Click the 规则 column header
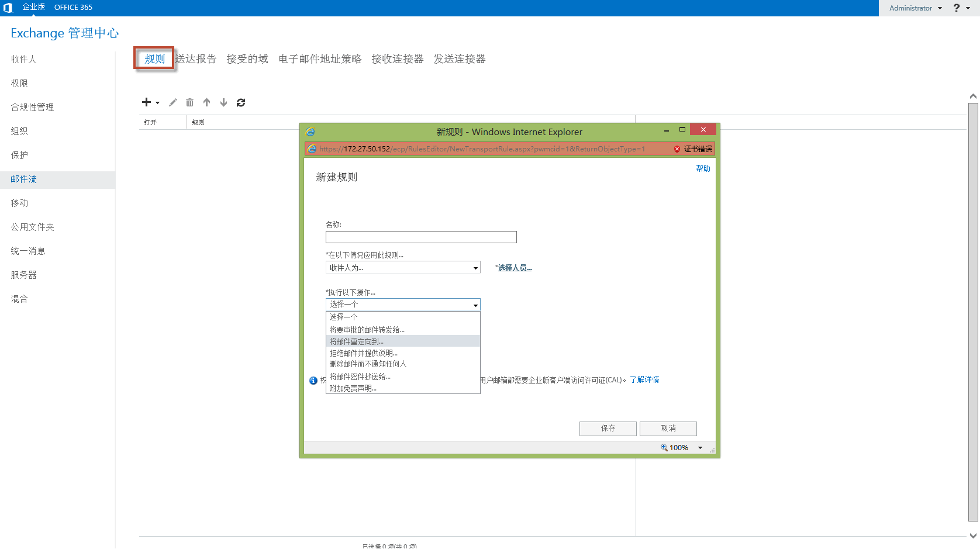 coord(198,122)
